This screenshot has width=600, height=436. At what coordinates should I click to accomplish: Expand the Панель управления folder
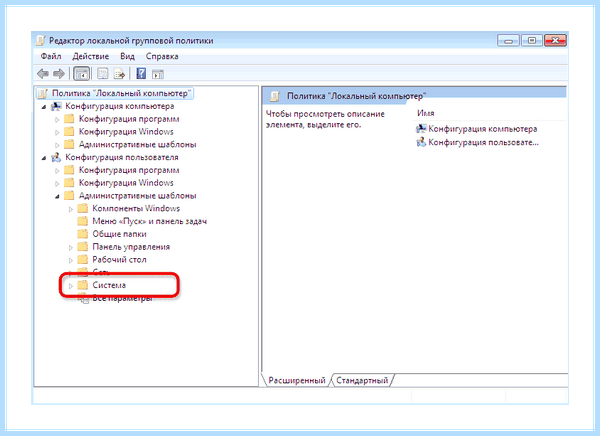(x=71, y=248)
